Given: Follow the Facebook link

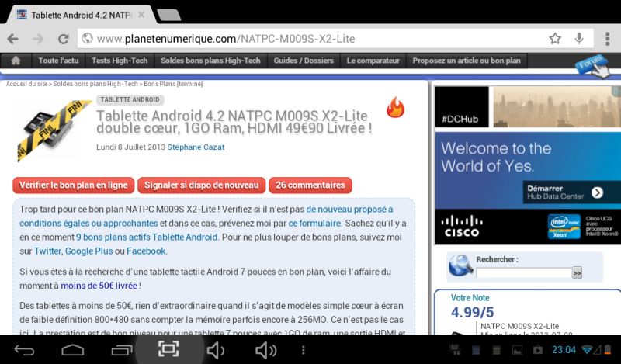Looking at the screenshot, I should pos(146,251).
